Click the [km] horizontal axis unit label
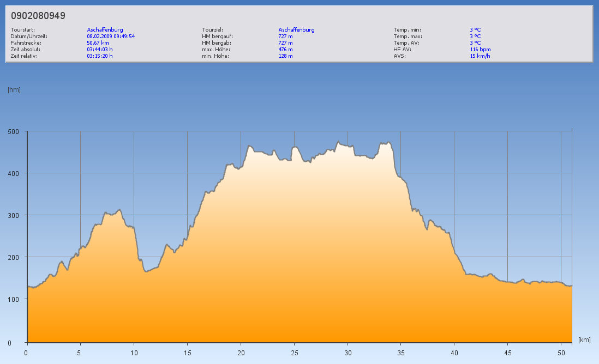Screen dimensions: 599x364 pyautogui.click(x=584, y=340)
